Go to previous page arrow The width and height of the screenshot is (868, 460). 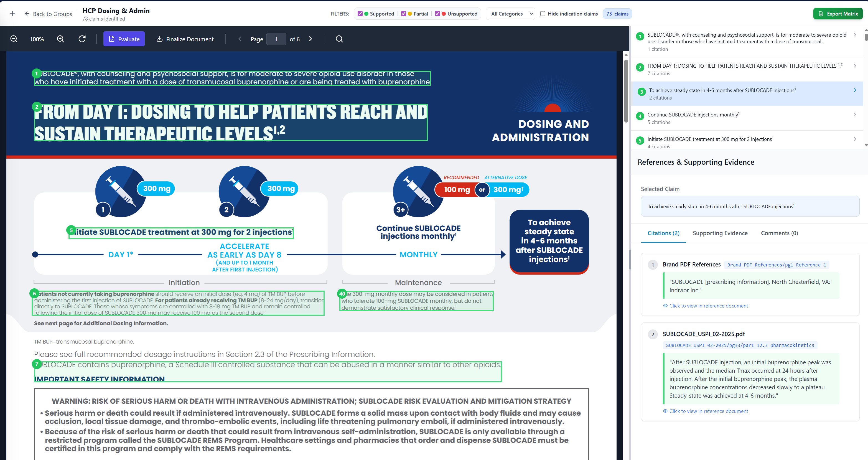click(240, 39)
